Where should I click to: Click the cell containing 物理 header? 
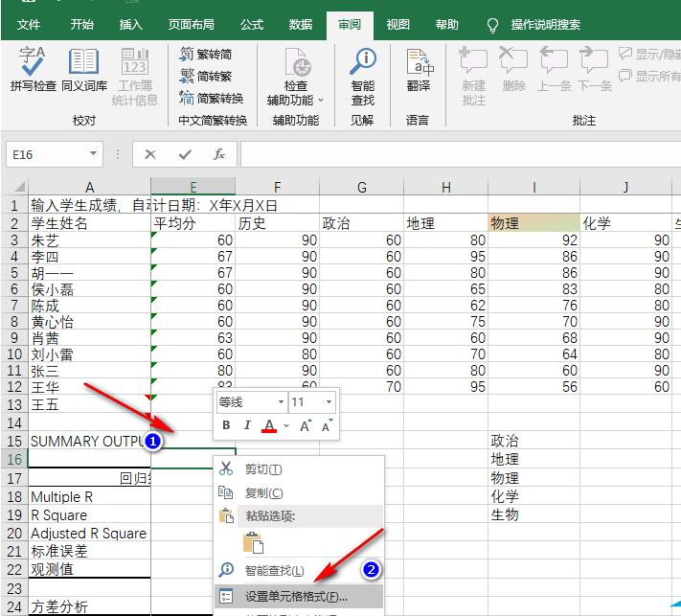point(533,223)
